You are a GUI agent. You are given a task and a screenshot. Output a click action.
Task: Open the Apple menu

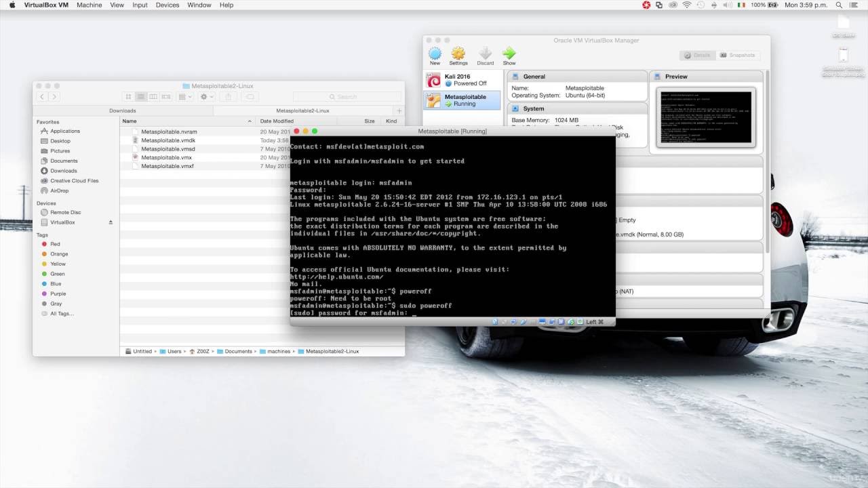coord(12,5)
